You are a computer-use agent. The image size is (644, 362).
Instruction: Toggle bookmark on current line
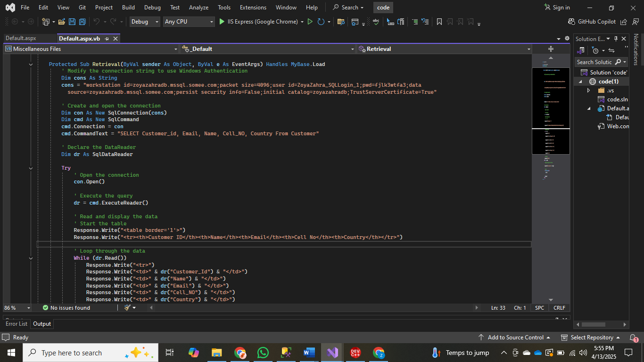[x=439, y=22]
